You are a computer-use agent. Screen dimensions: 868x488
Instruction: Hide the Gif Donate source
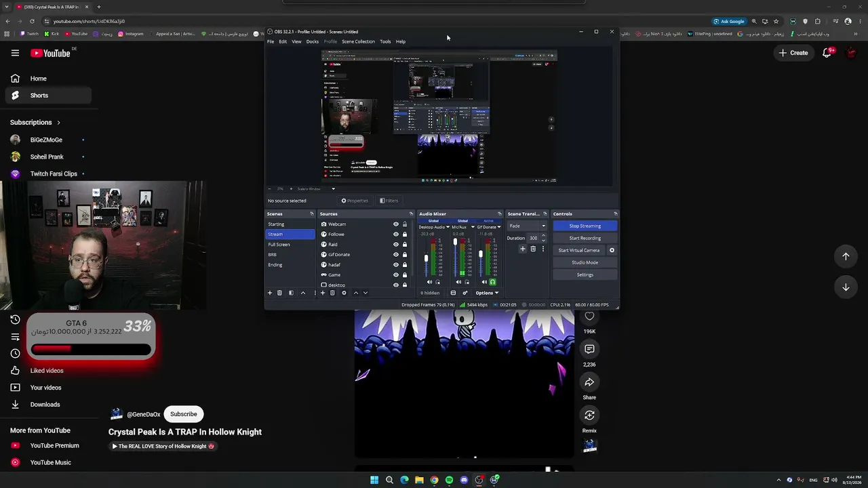[x=396, y=255]
